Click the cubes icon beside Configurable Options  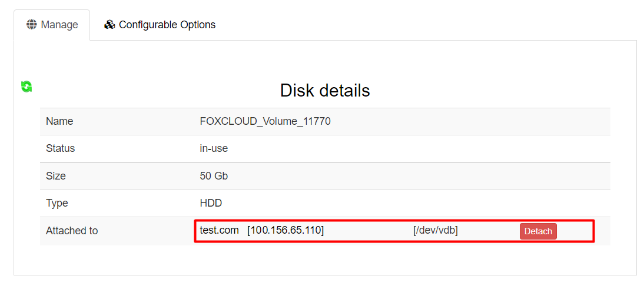(109, 25)
